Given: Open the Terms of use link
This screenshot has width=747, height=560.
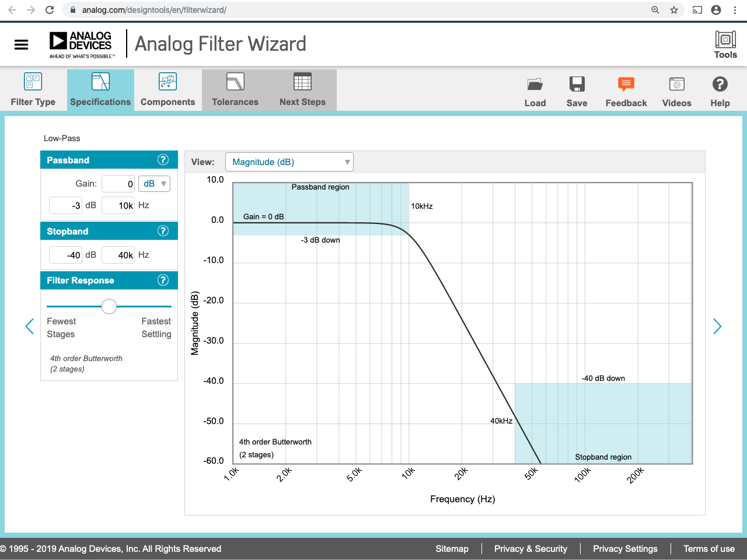Looking at the screenshot, I should (709, 549).
